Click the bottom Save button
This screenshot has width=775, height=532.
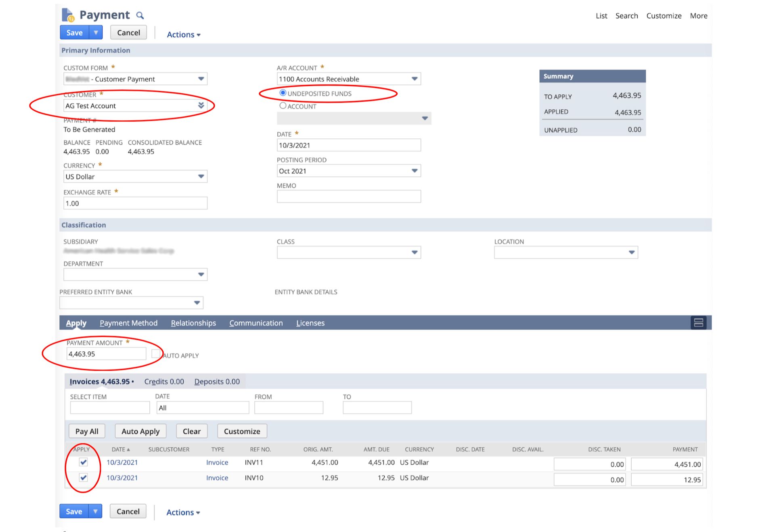(74, 511)
